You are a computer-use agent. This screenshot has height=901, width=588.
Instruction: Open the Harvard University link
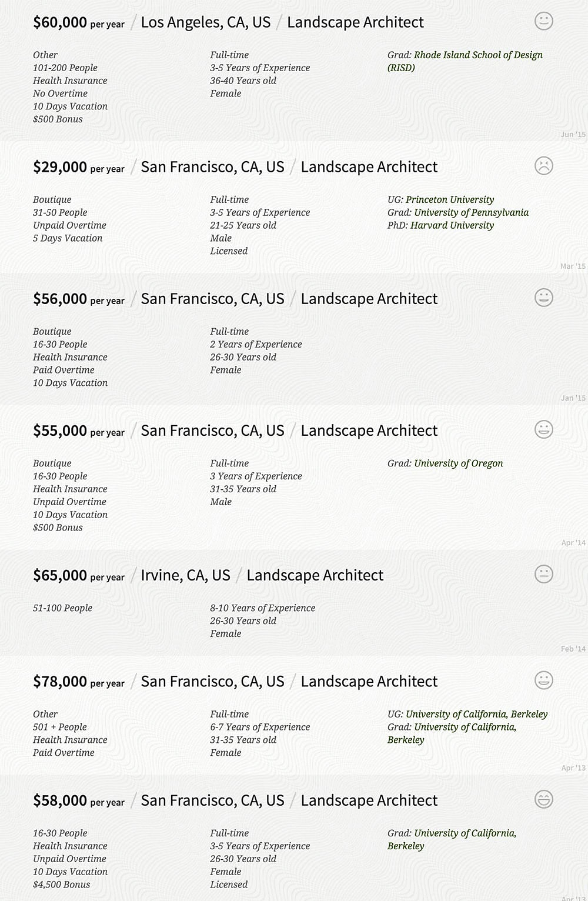[x=452, y=225]
